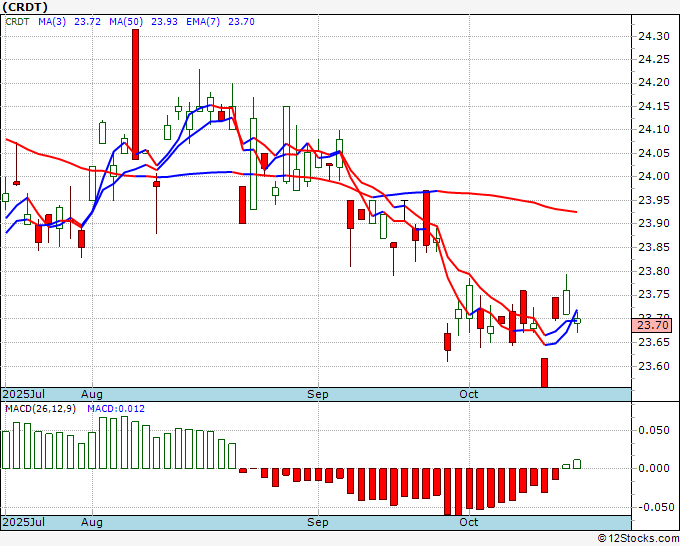Click the Aug label on MACD axis
680x546 pixels.
tap(92, 522)
